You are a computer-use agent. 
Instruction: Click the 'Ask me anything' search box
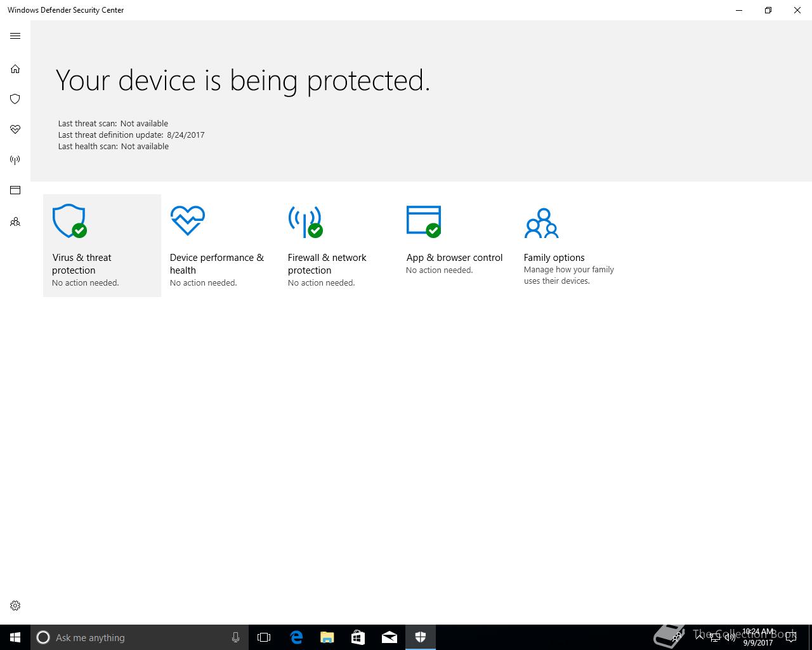coord(139,637)
